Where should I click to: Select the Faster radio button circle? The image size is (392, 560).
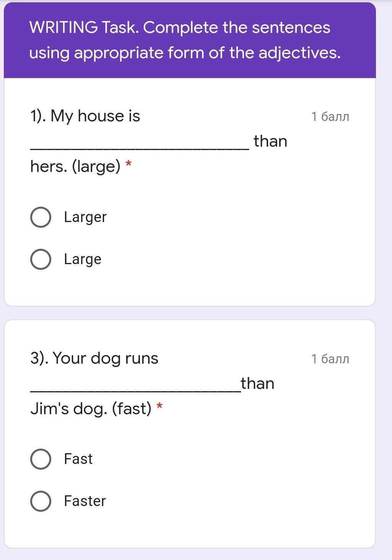pyautogui.click(x=41, y=501)
